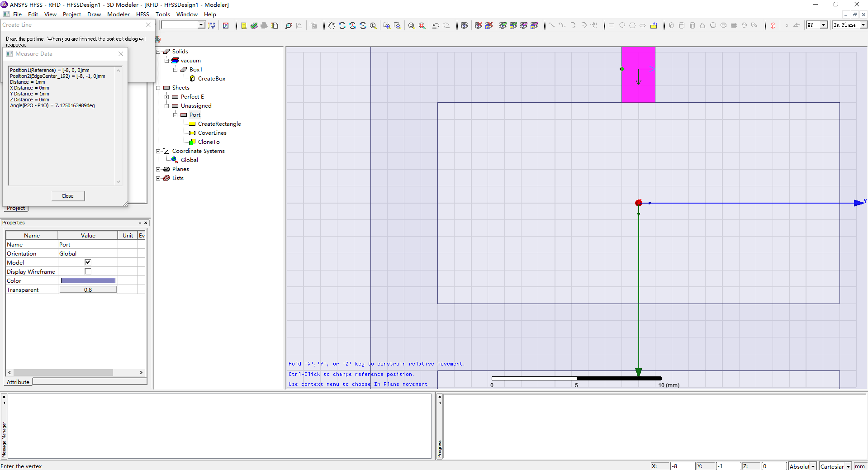Click the Transparent value 0.8 button
The image size is (868, 470).
tap(88, 290)
